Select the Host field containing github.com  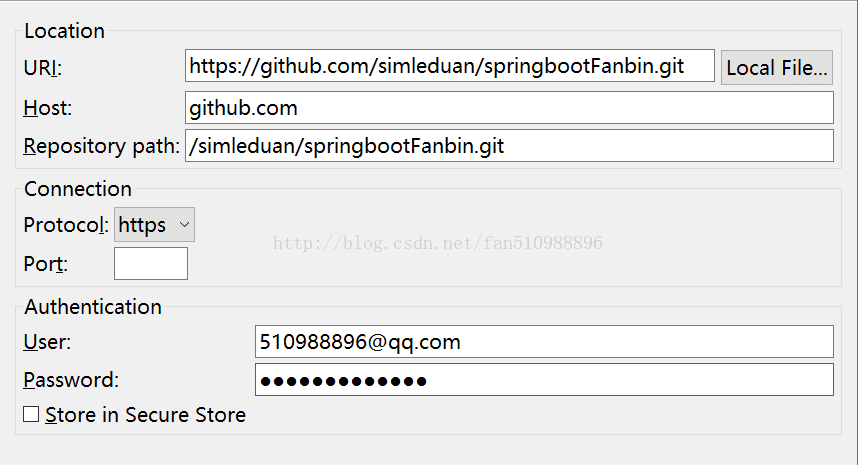pos(509,108)
